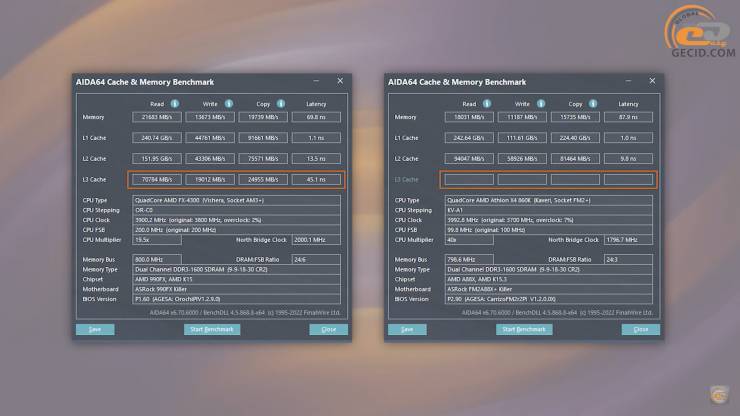Click Memory Bus value 798.6 MHz
The image size is (740, 416).
[469, 260]
